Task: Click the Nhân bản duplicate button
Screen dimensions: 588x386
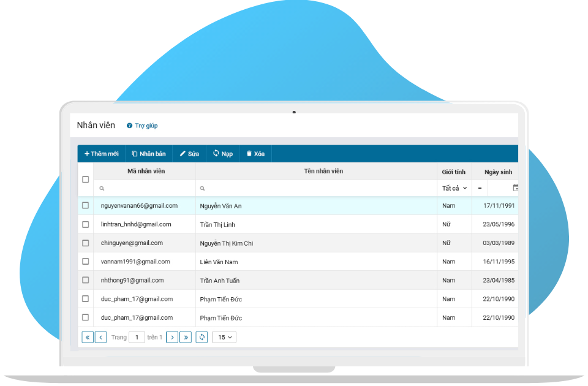Action: coord(149,154)
